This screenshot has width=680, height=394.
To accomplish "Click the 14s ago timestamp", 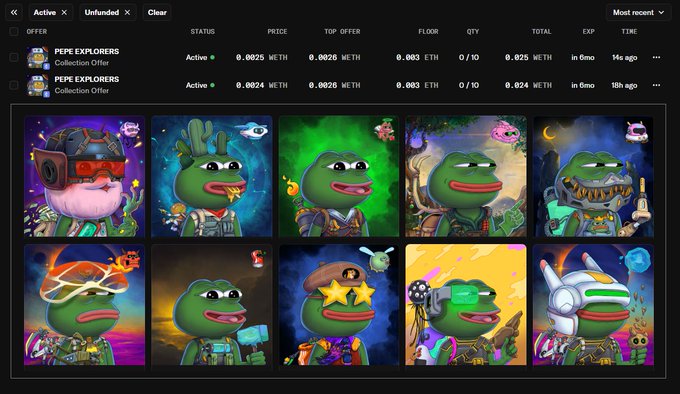I will [624, 57].
